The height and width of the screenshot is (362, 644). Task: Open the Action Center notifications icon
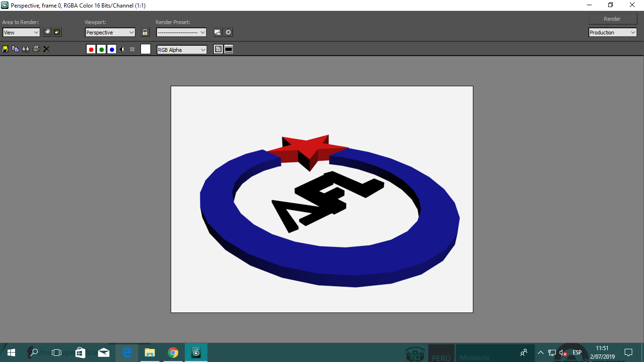pos(628,353)
